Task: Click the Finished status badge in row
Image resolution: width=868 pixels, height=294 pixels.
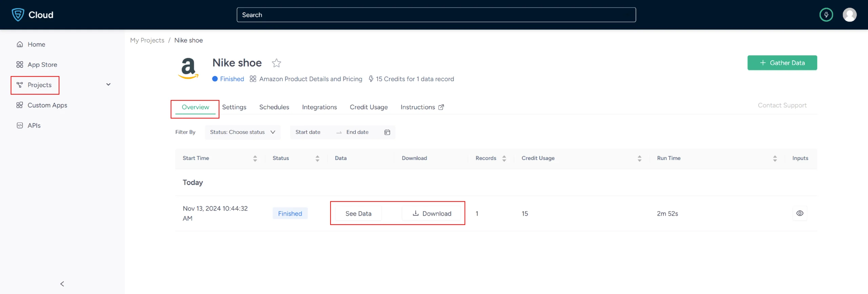Action: tap(290, 214)
